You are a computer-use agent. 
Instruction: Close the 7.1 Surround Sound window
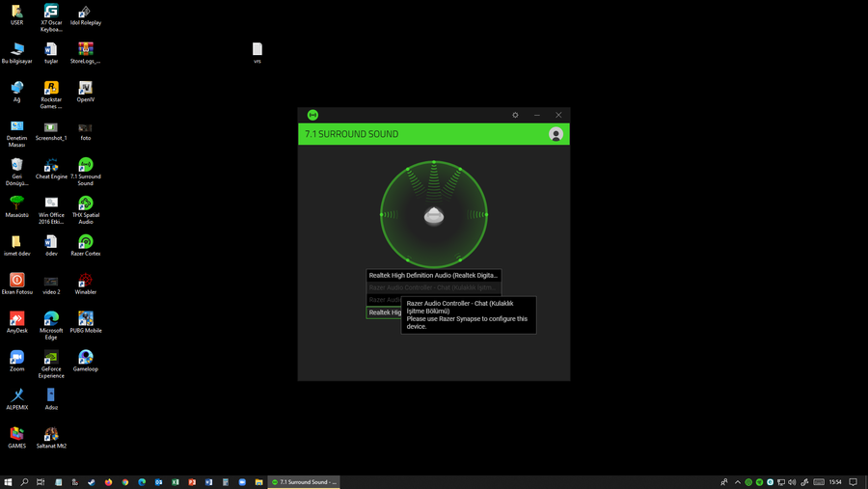pyautogui.click(x=558, y=115)
